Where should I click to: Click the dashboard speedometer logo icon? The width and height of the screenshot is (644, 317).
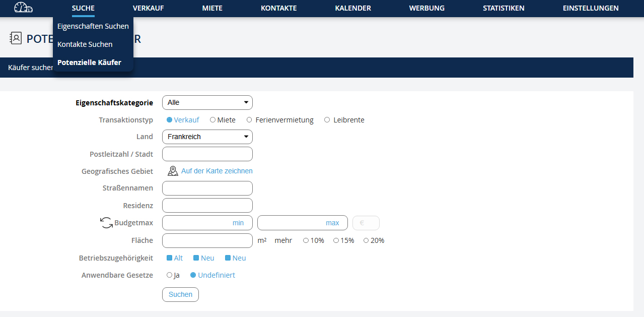23,8
